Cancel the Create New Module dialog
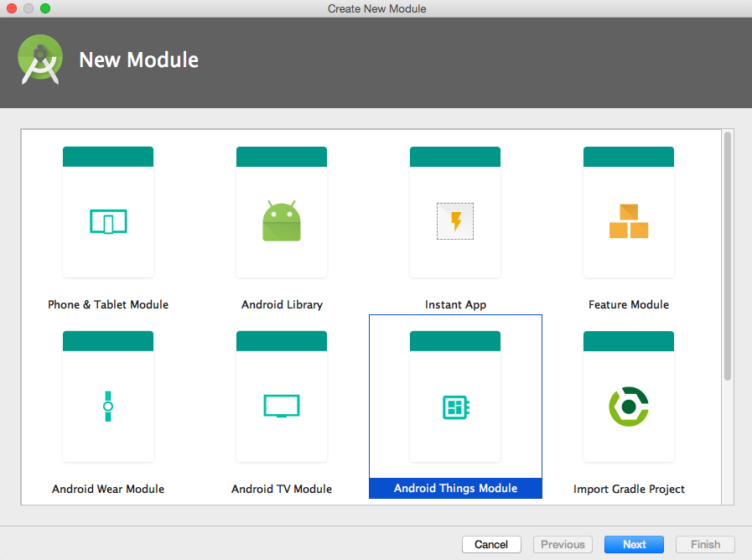Screen dimensions: 752x560 491,545
